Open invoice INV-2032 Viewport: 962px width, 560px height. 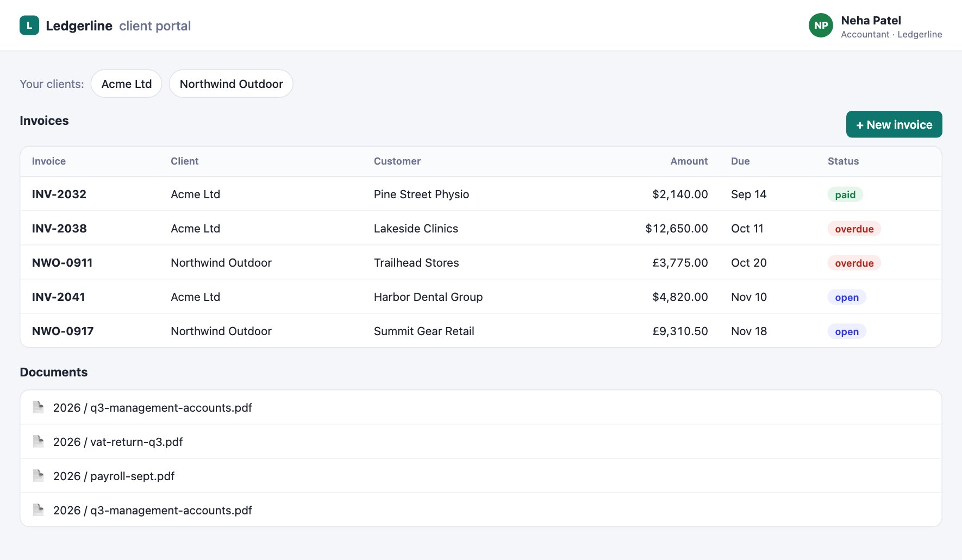(59, 194)
